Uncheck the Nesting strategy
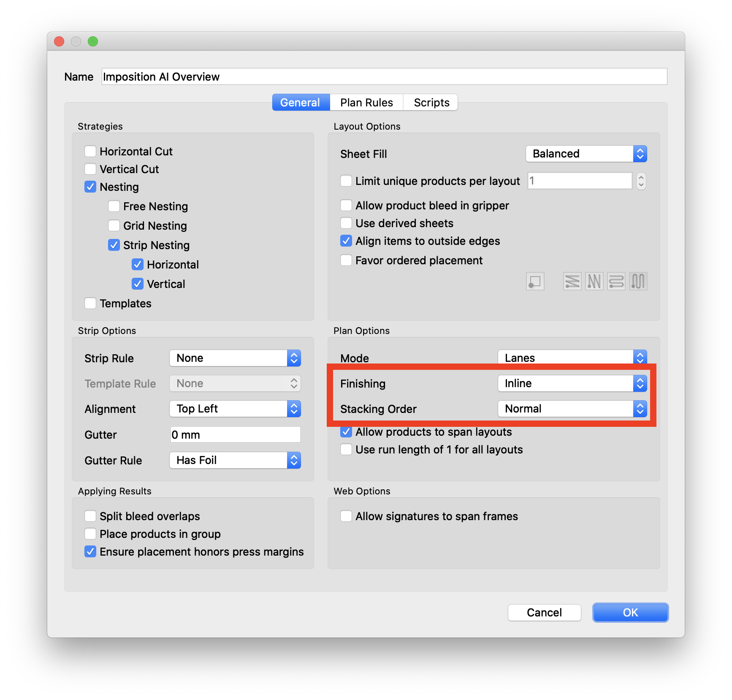 (x=90, y=187)
